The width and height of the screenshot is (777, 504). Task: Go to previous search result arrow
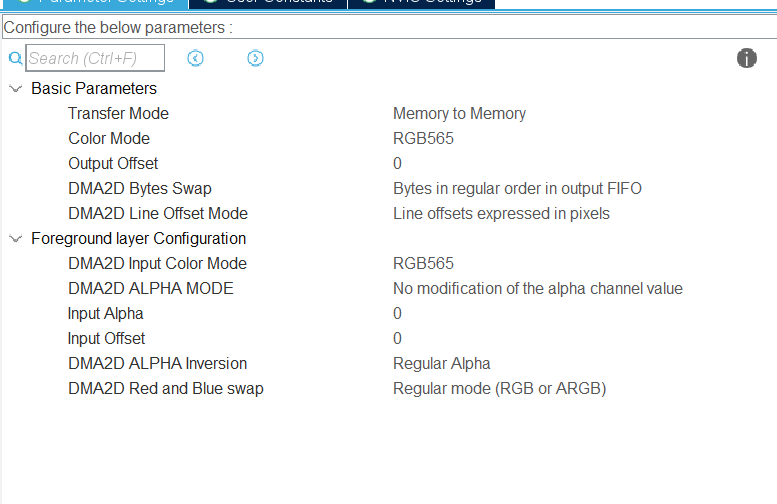195,58
